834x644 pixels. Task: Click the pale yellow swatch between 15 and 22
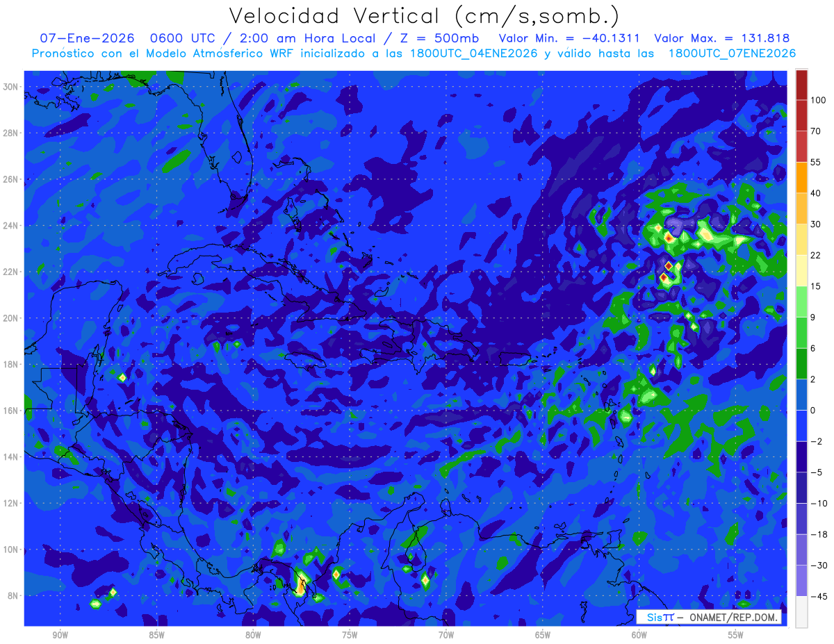point(801,270)
